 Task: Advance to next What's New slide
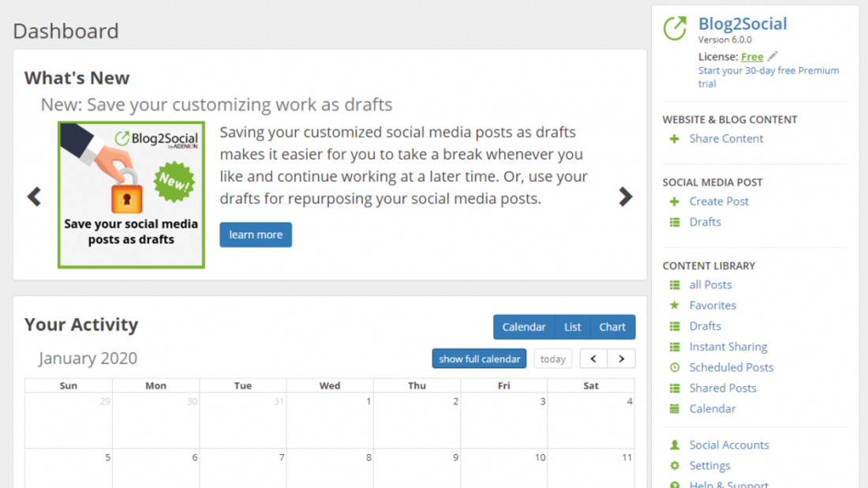[626, 197]
